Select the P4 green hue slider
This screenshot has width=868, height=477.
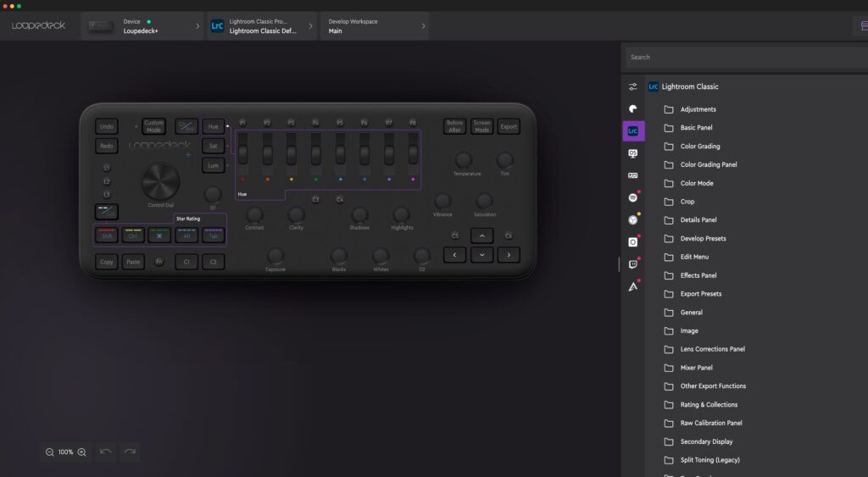point(315,156)
